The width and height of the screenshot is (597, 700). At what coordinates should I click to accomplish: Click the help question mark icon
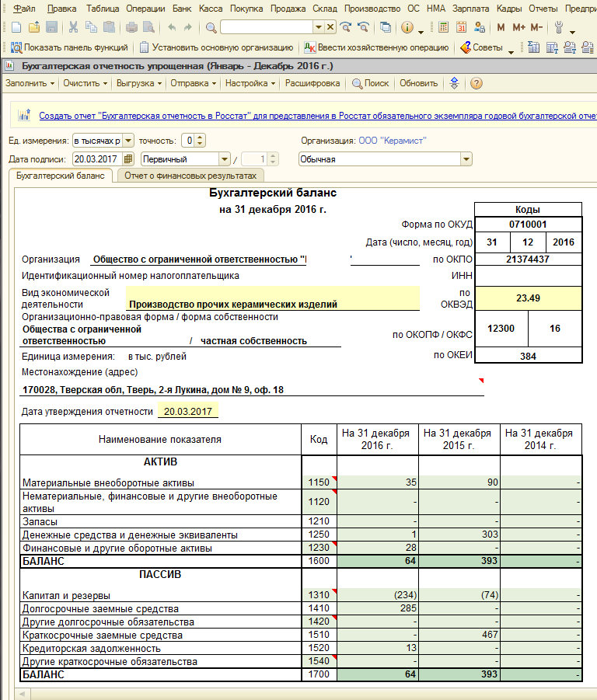pos(476,83)
